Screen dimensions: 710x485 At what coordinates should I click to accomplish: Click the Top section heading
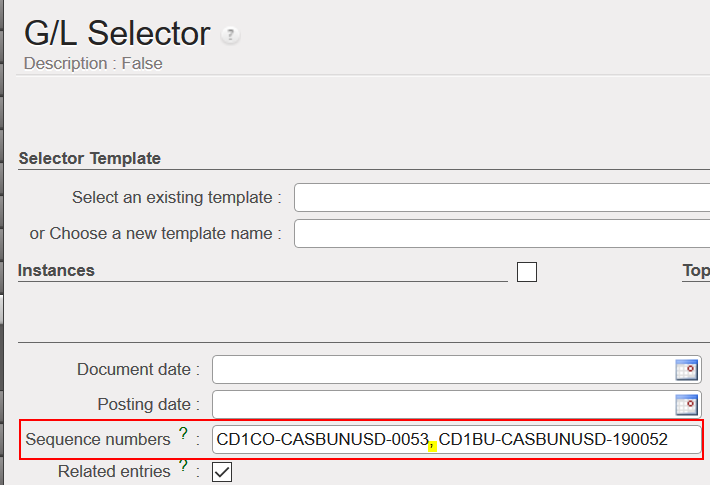coord(696,270)
